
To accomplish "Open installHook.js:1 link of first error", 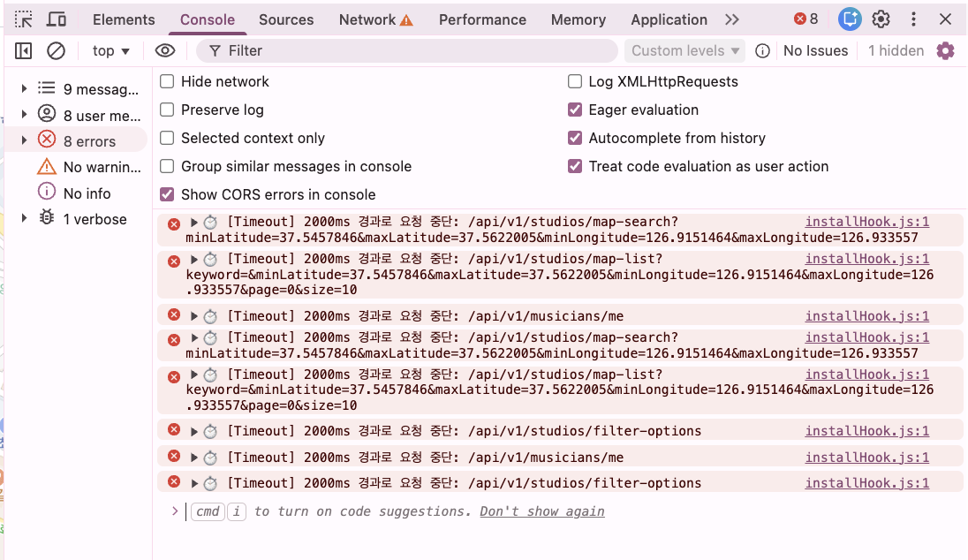I will 866,222.
